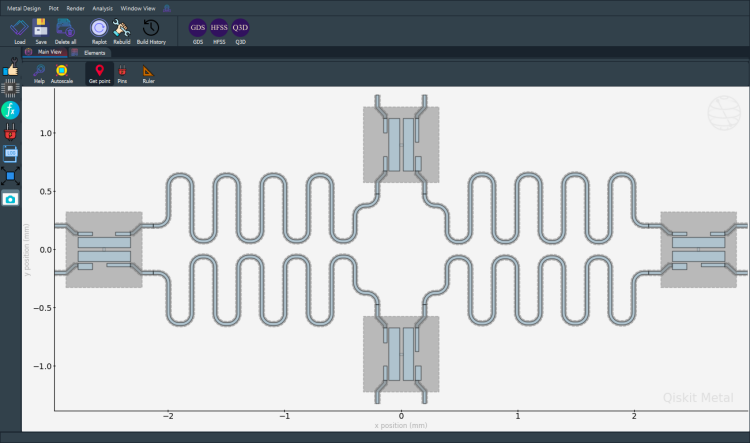Rebuild the design with the wrench icon
Image resolution: width=750 pixels, height=443 pixels.
[121, 32]
